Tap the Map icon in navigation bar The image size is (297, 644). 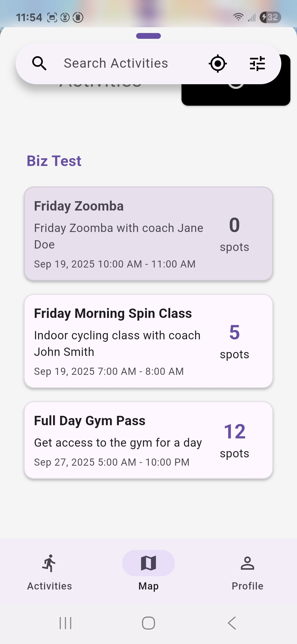pyautogui.click(x=148, y=563)
